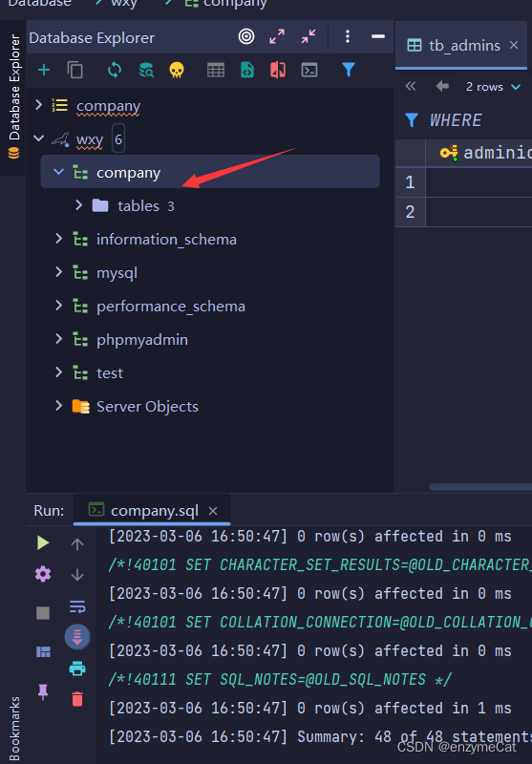
Task: Open the Database Explorer options menu
Action: pyautogui.click(x=348, y=36)
